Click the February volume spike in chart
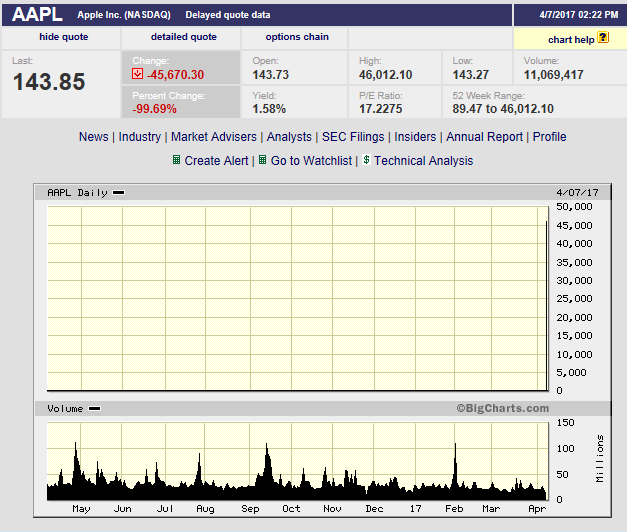Image resolution: width=627 pixels, height=532 pixels. tap(455, 465)
